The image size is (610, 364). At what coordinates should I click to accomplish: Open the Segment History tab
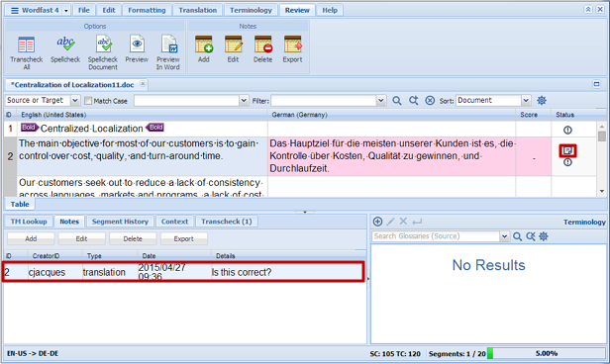click(120, 222)
